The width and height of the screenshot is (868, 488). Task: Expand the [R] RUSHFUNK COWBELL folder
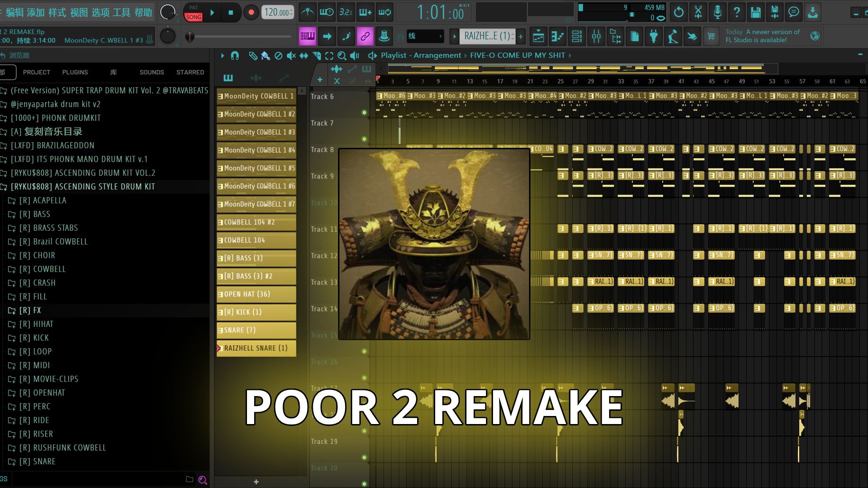[63, 448]
